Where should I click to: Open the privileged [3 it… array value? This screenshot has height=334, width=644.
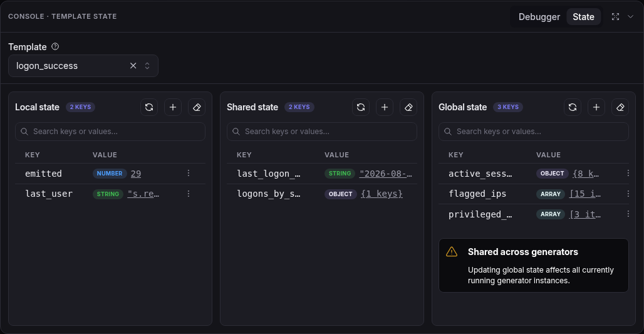[x=585, y=214]
